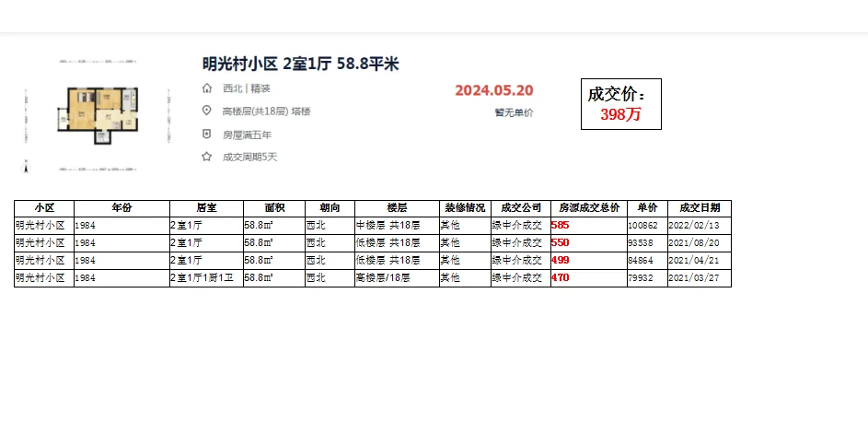Click the 小区 column header
The image size is (868, 434).
(44, 208)
